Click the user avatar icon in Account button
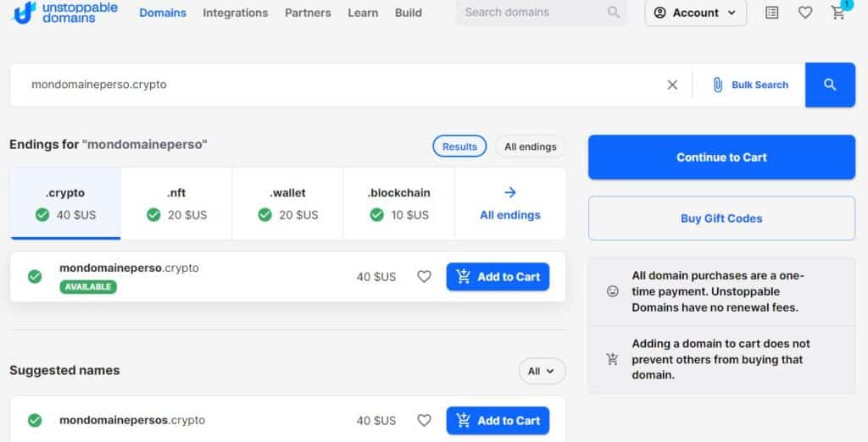868x442 pixels. click(659, 13)
